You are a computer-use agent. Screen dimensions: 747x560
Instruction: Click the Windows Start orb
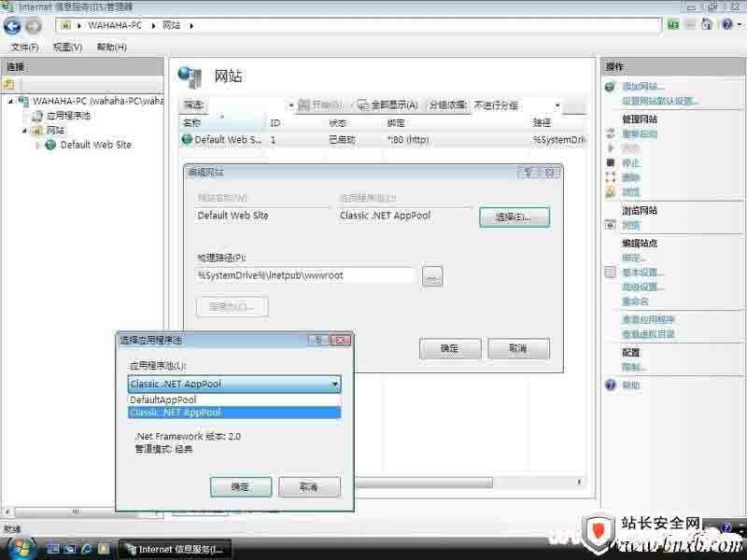(21, 548)
